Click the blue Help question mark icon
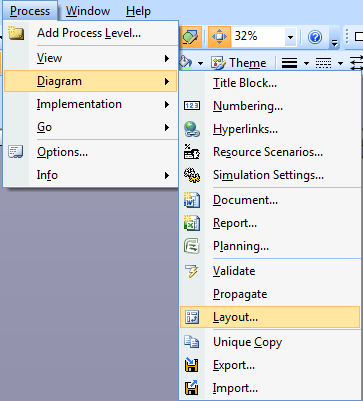The width and height of the screenshot is (363, 401). click(x=315, y=37)
